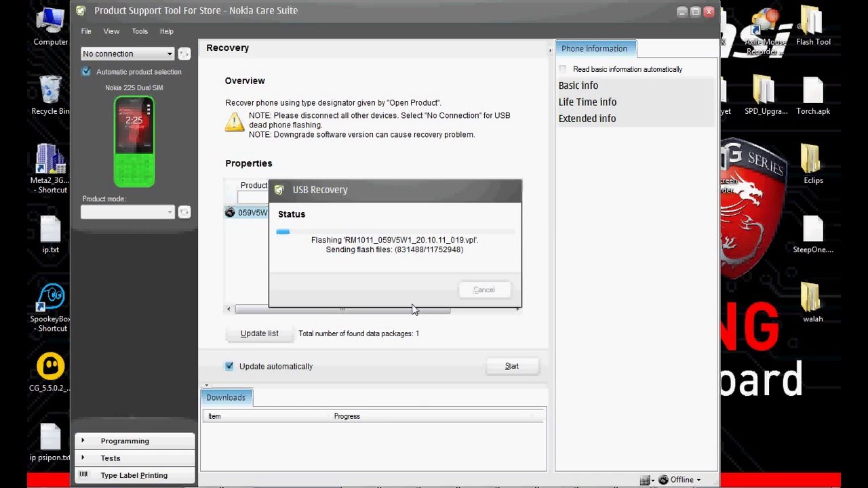This screenshot has width=868, height=488.
Task: Open the Axife Mouse Recorder desktop icon
Action: coord(766,33)
